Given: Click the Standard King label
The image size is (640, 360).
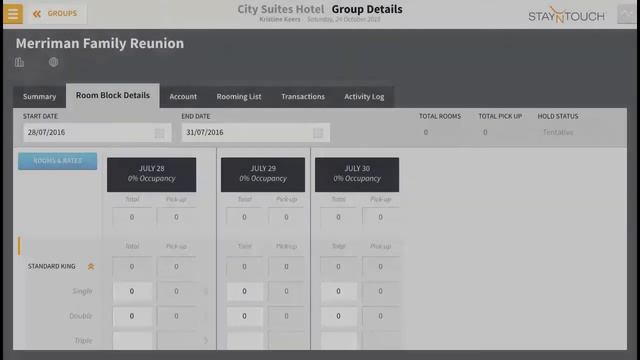Looking at the screenshot, I should point(51,267).
